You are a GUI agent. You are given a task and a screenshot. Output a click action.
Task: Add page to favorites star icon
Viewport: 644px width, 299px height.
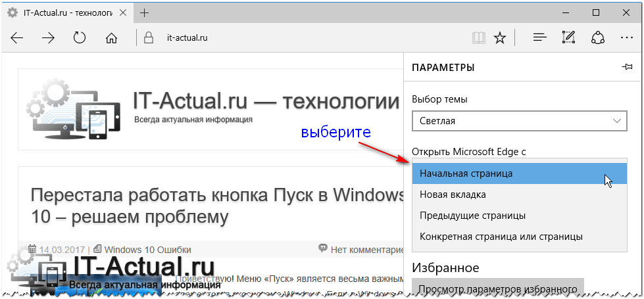(x=500, y=38)
